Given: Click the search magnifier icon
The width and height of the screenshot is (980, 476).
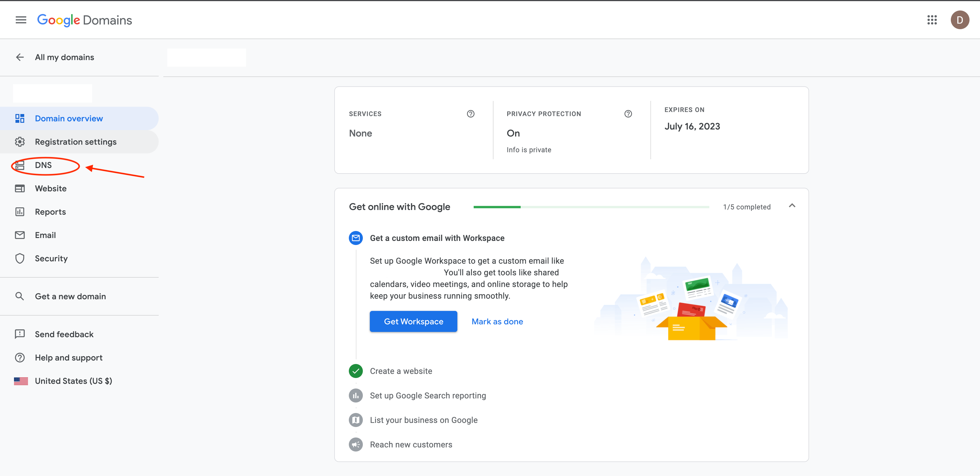Looking at the screenshot, I should [x=20, y=296].
